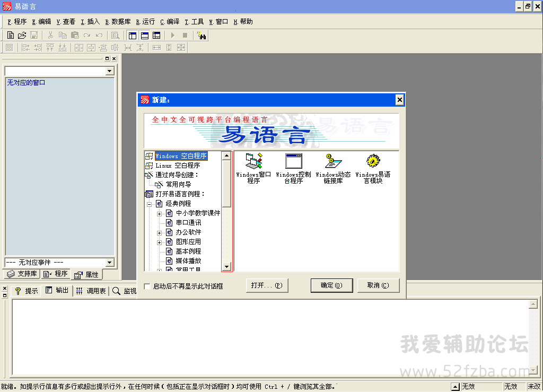Expand the 图形应用 tree node
This screenshot has width=543, height=392.
pyautogui.click(x=159, y=242)
